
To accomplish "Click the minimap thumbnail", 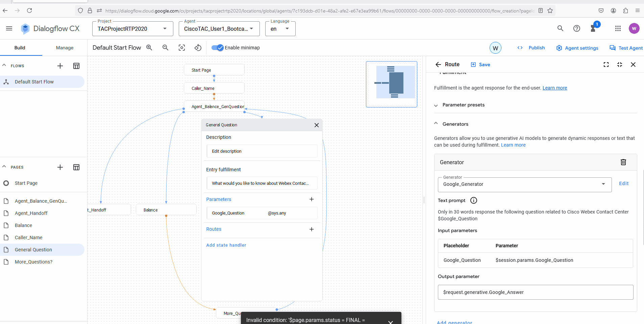I will tap(392, 84).
